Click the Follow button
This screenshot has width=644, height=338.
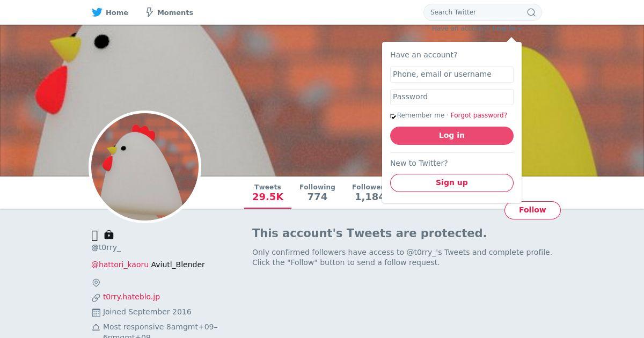tap(532, 210)
